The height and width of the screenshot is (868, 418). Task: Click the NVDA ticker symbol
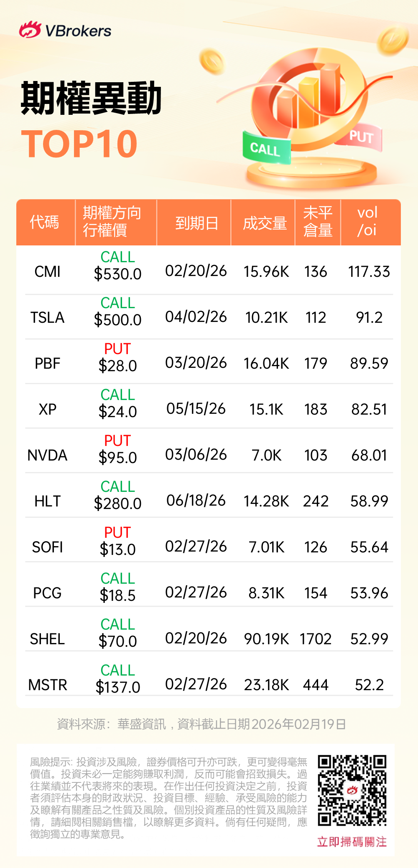(47, 456)
